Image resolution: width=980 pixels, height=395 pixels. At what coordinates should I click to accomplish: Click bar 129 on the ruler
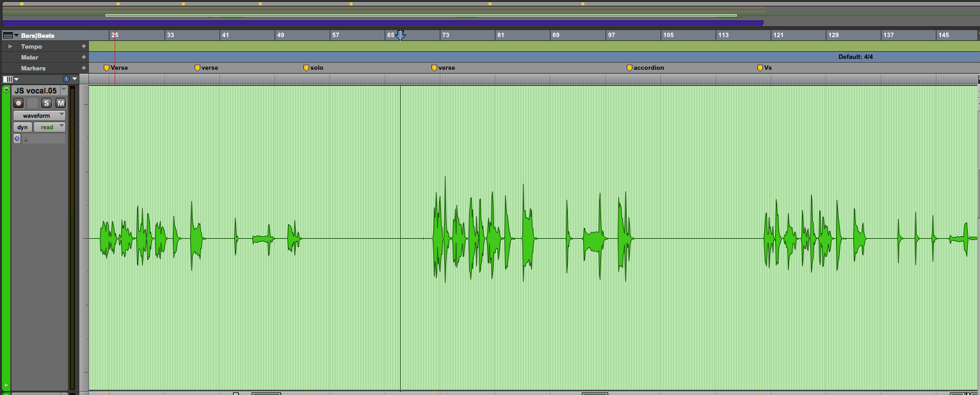[833, 35]
